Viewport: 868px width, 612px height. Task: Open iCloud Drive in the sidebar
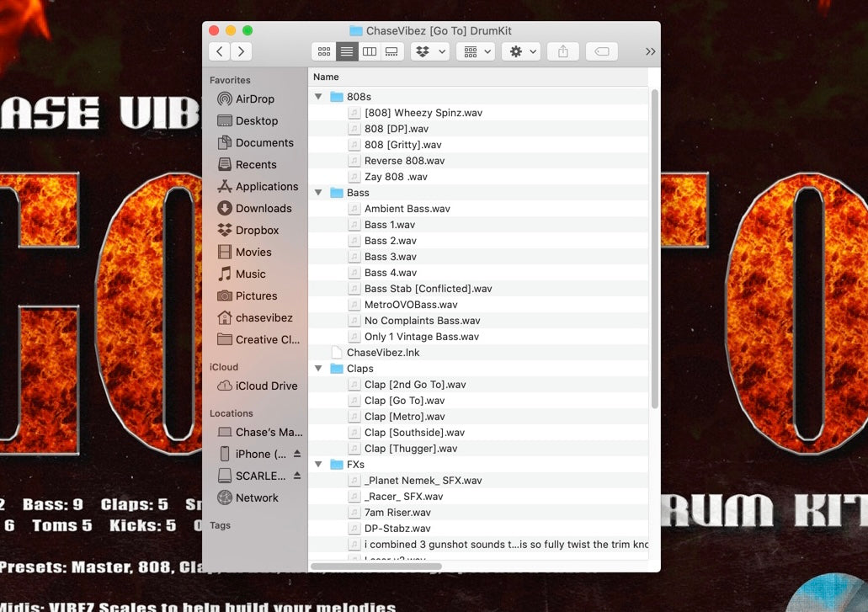point(257,386)
